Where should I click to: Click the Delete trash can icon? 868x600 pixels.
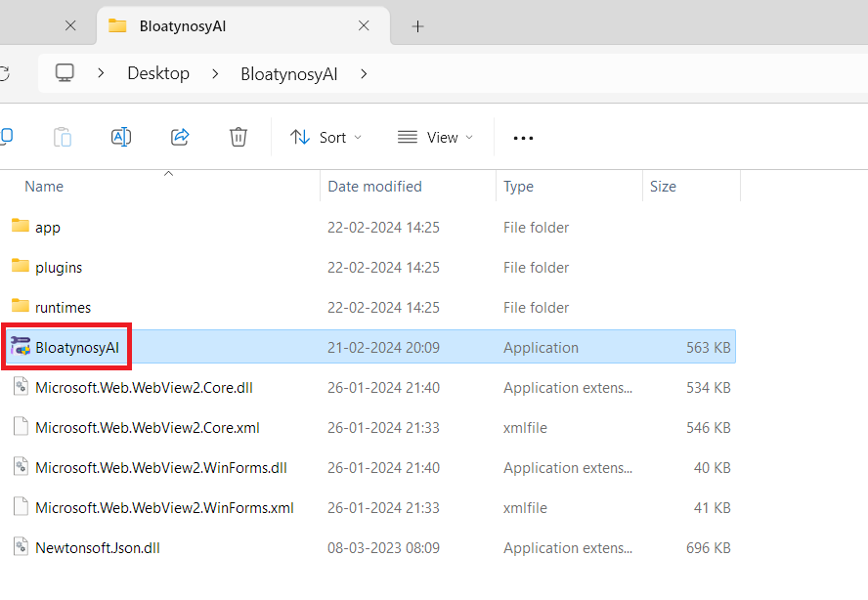239,137
